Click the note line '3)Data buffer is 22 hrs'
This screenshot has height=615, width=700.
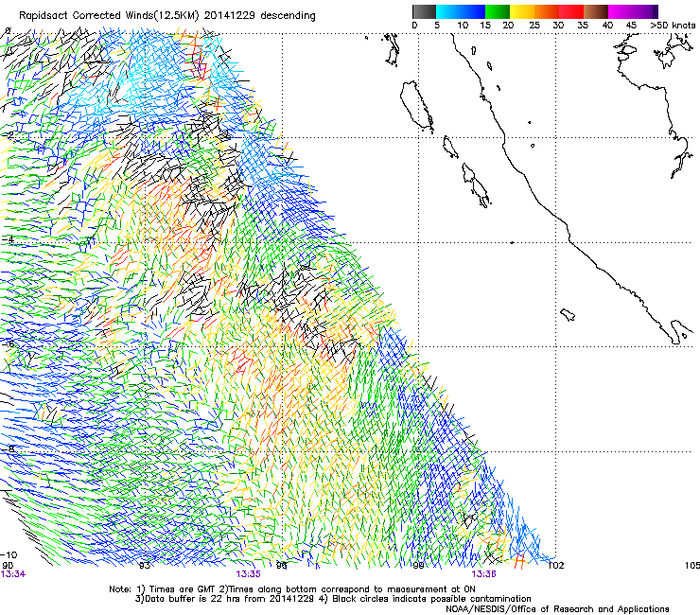click(x=333, y=599)
